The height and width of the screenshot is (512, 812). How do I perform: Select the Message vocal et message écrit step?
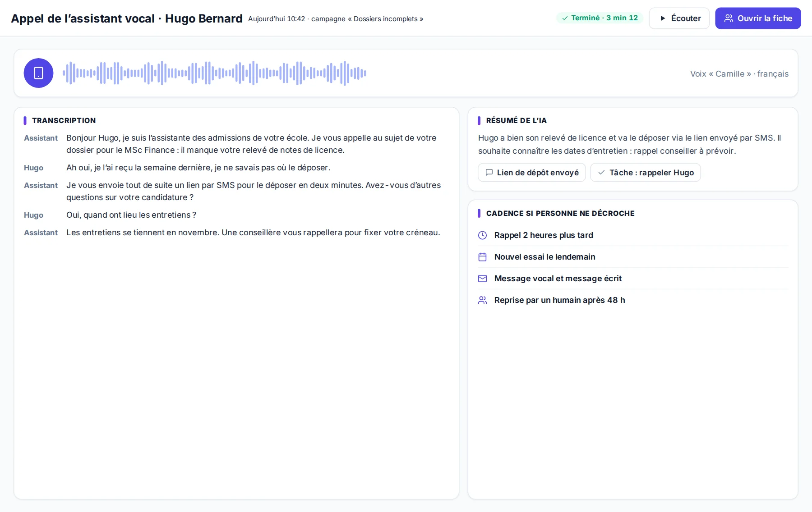(x=633, y=279)
